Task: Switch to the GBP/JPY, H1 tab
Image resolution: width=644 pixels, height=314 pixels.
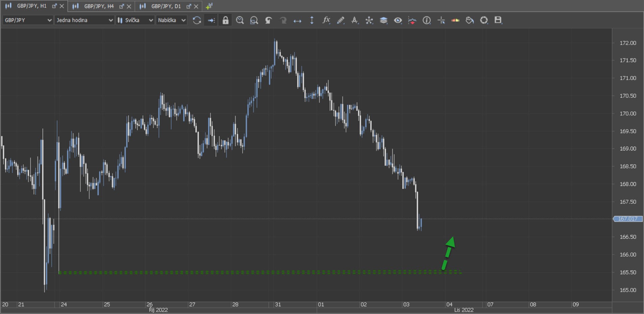Action: point(32,6)
